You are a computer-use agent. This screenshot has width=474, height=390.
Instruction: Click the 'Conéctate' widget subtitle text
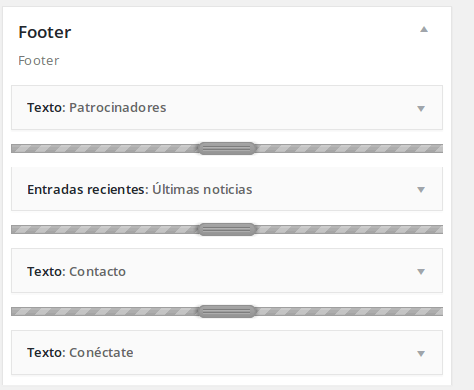(x=101, y=352)
